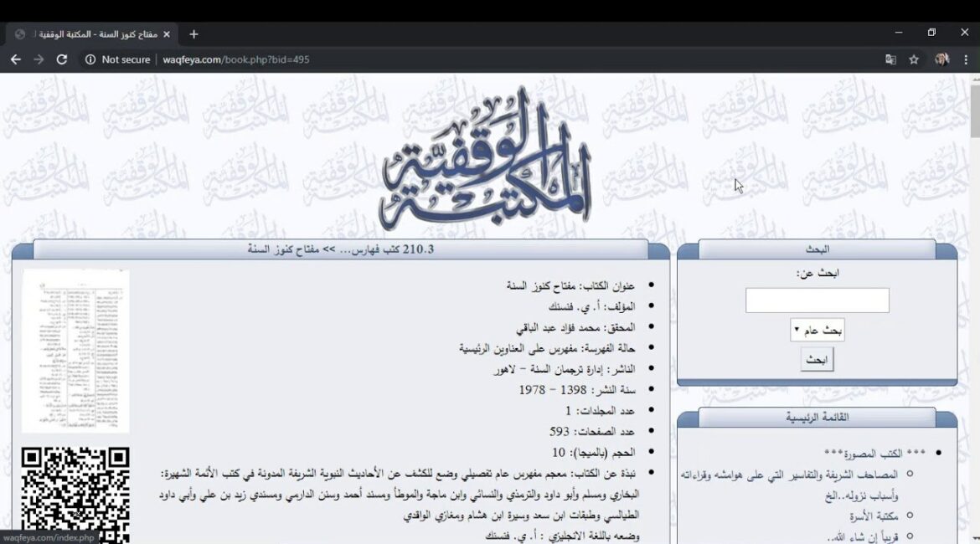Select the عدد المجلدات: 1 line
This screenshot has width=980, height=544.
600,410
